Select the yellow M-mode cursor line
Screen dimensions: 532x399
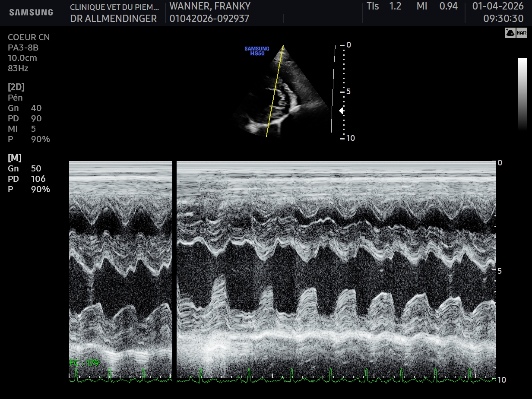(x=275, y=91)
